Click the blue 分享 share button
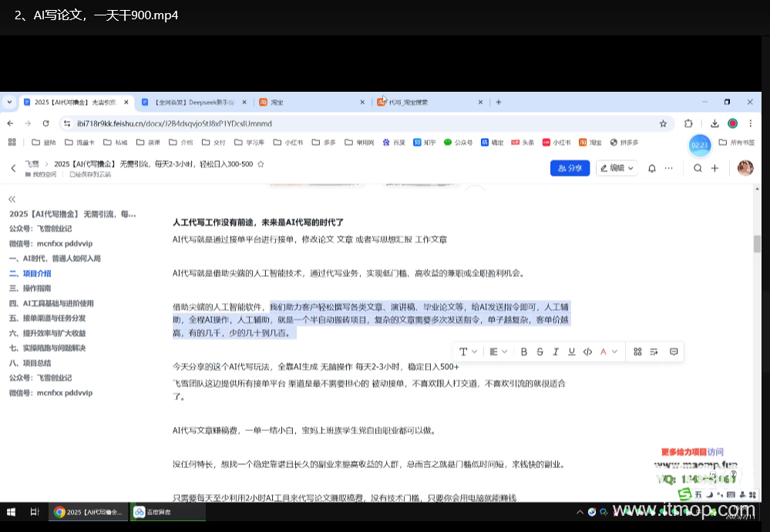This screenshot has height=532, width=770. [570, 168]
